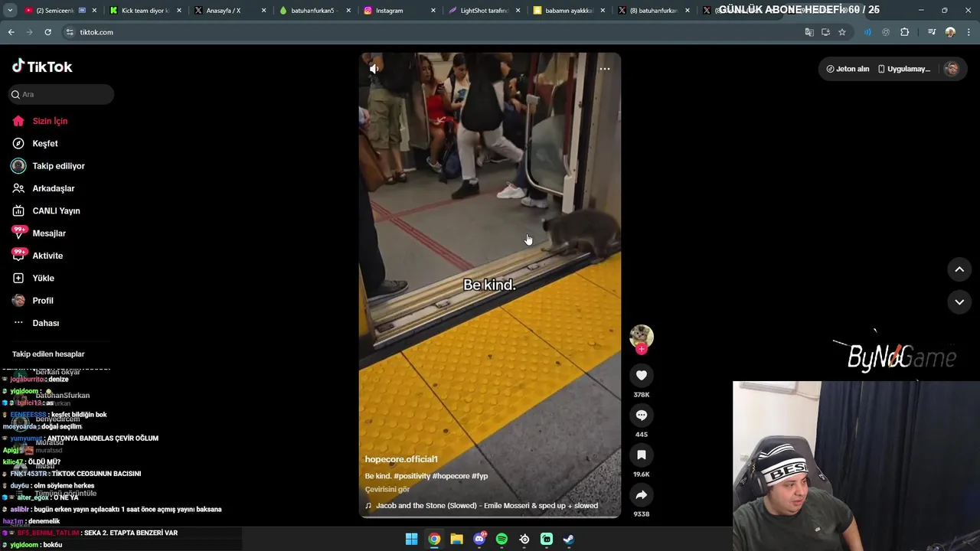
Task: Open the TikTok profile avatar at top right
Action: [x=952, y=69]
